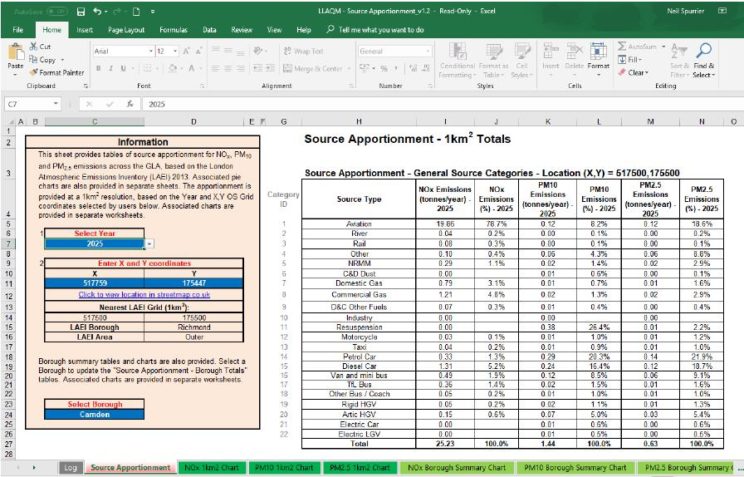Click Merge & Center button
The width and height of the screenshot is (744, 477).
313,68
